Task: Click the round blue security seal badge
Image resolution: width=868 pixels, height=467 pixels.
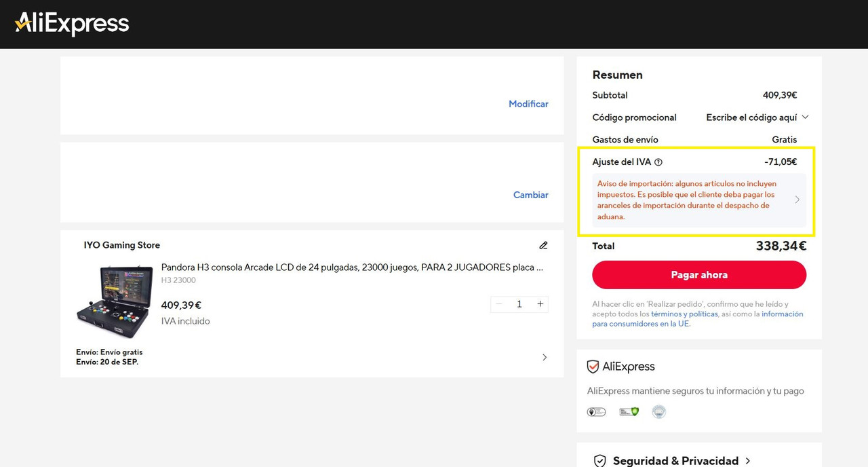Action: tap(658, 411)
